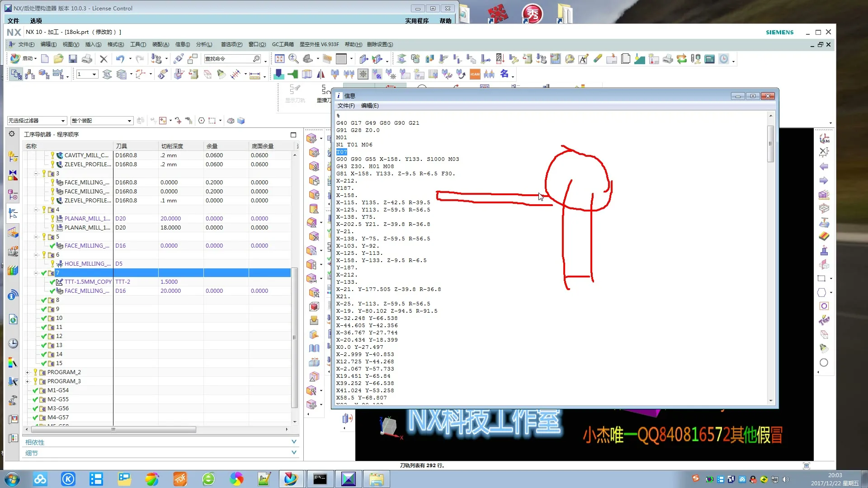Click the Undo arrow icon

(x=120, y=59)
